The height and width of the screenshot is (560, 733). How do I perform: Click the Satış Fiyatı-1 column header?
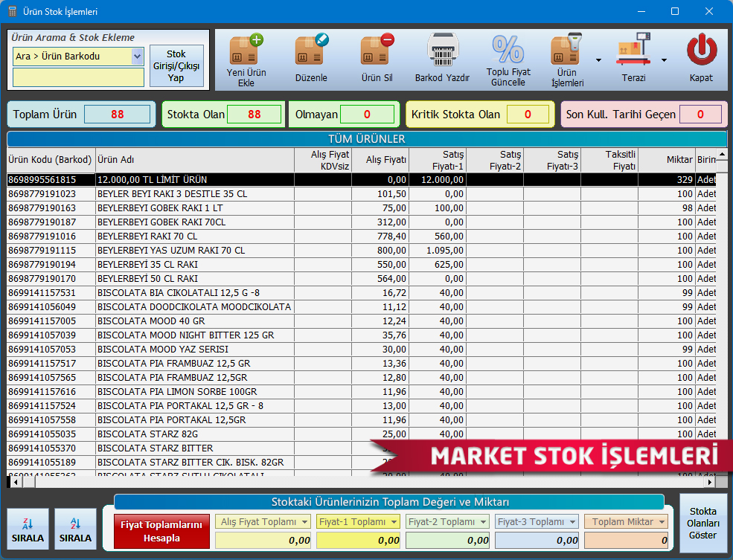click(438, 160)
